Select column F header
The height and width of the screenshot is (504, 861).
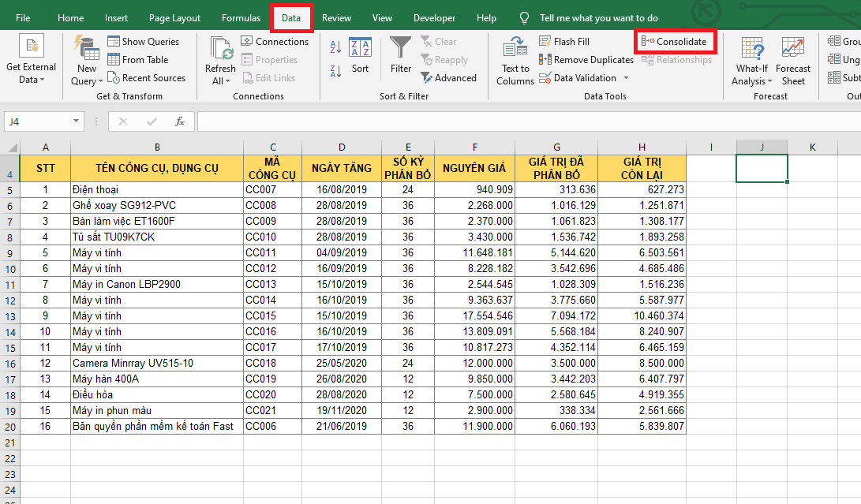click(x=474, y=147)
